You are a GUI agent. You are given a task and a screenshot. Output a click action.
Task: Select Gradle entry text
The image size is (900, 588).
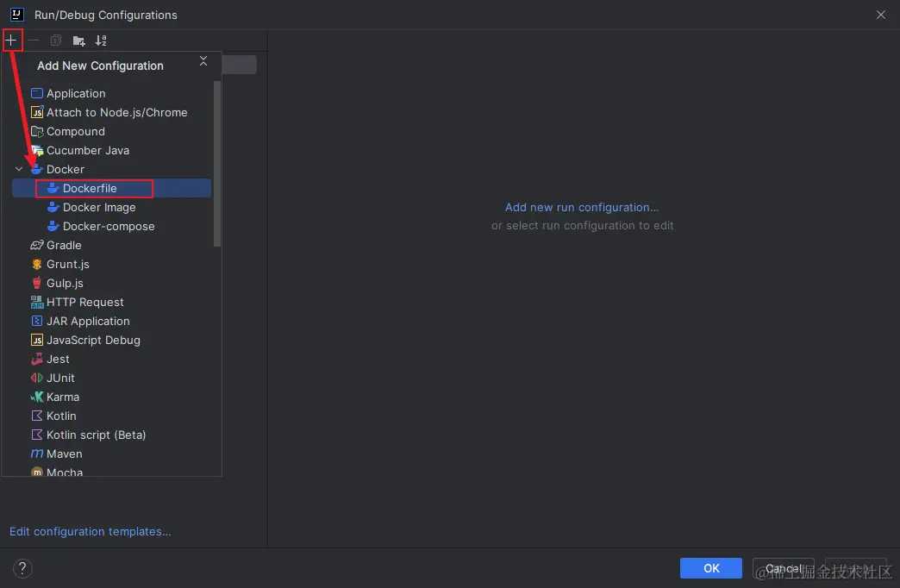[64, 245]
